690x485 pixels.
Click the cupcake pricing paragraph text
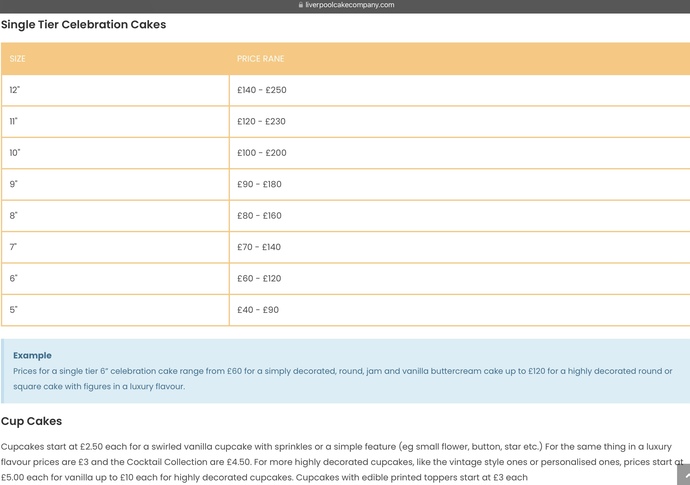tap(341, 462)
